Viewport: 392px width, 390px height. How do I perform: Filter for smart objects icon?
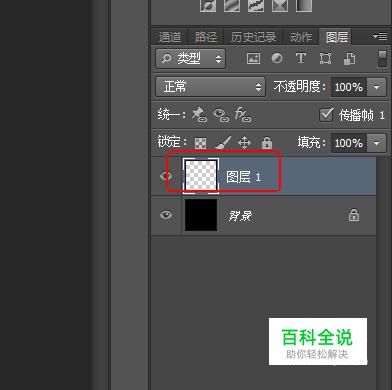(x=349, y=59)
